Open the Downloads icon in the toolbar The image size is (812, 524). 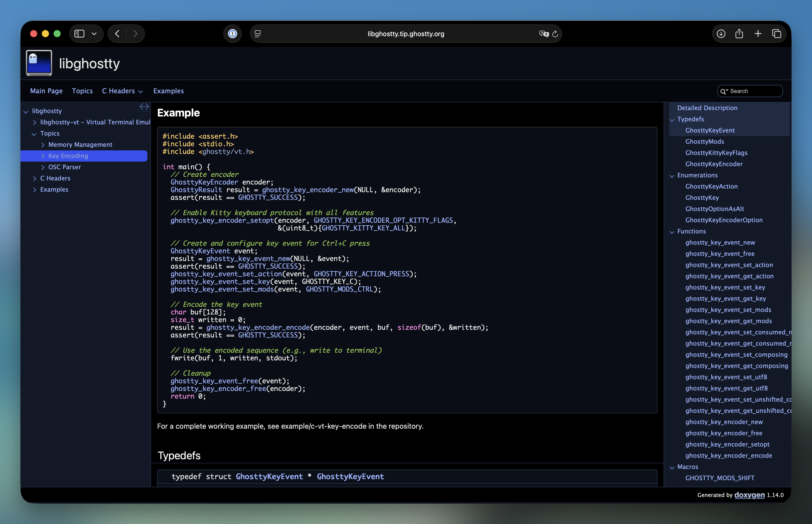[721, 34]
